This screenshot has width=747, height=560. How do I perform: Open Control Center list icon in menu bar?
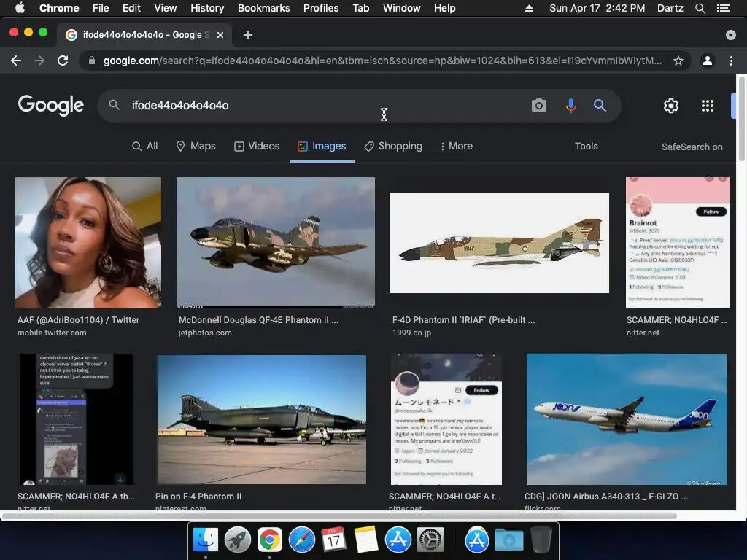tap(723, 8)
